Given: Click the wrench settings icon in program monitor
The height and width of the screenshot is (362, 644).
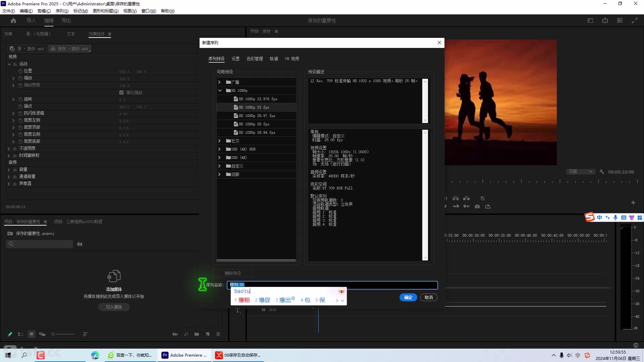Looking at the screenshot, I should coord(602,172).
